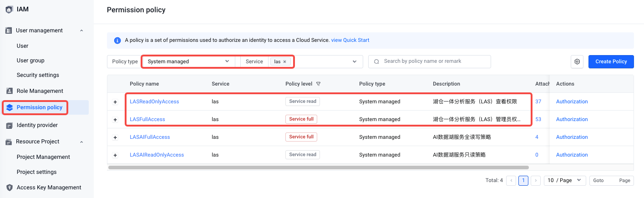The width and height of the screenshot is (644, 198).
Task: Open User page in sidebar
Action: point(23,46)
